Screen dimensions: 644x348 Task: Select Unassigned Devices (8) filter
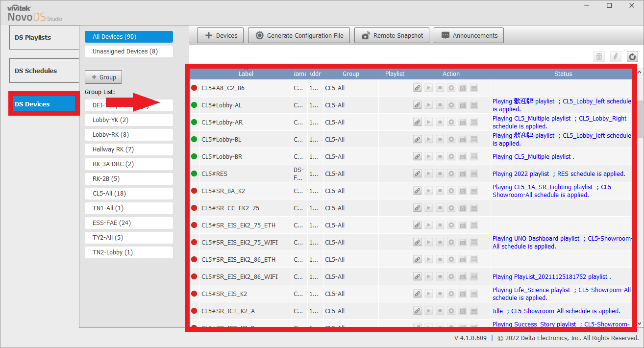point(129,51)
